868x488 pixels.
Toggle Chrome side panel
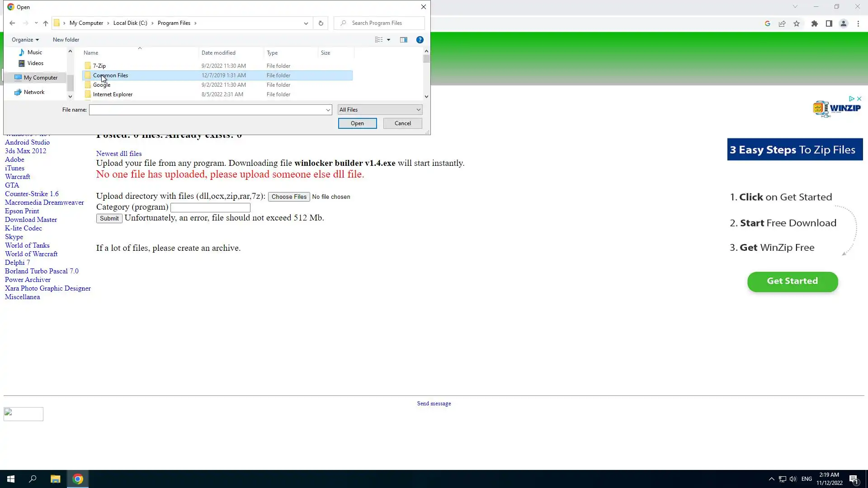(829, 24)
